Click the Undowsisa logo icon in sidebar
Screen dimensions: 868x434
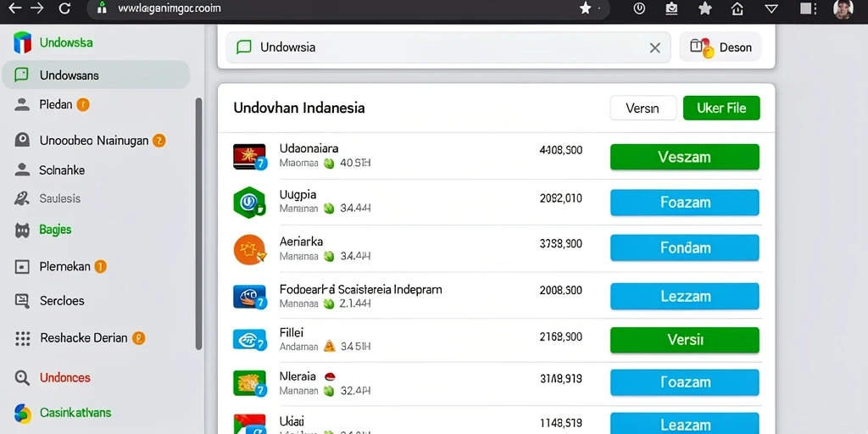(22, 42)
